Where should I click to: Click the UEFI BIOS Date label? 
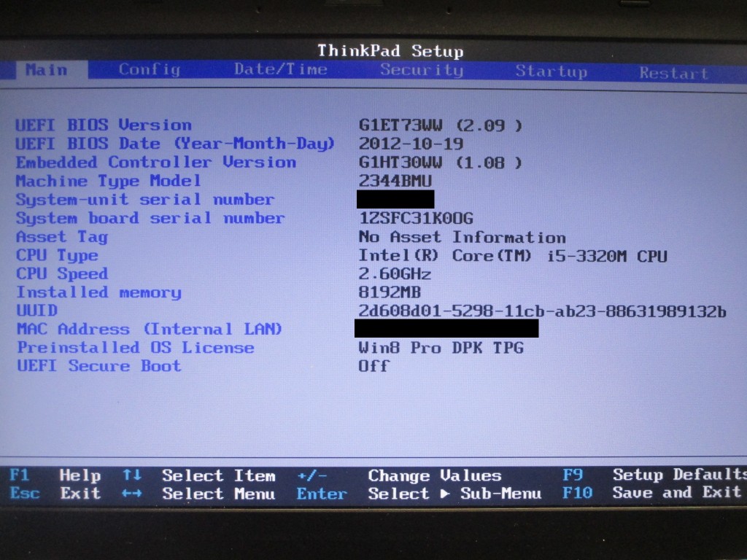pyautogui.click(x=175, y=144)
